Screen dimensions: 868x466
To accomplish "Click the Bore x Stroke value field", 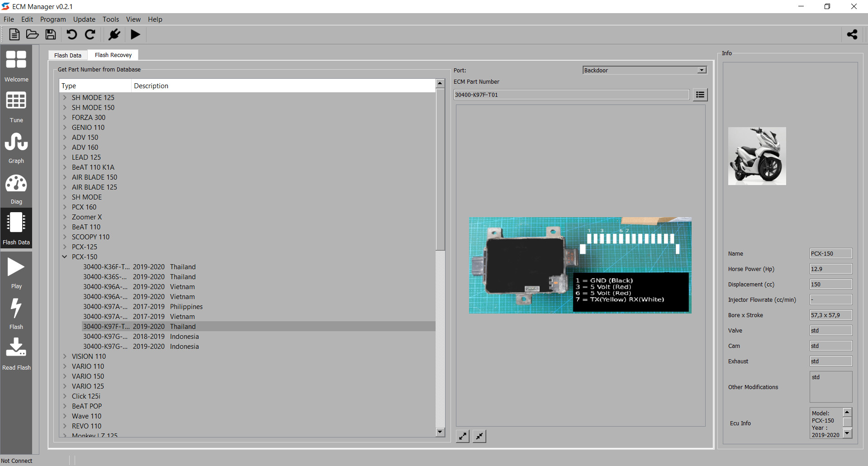I will click(831, 315).
